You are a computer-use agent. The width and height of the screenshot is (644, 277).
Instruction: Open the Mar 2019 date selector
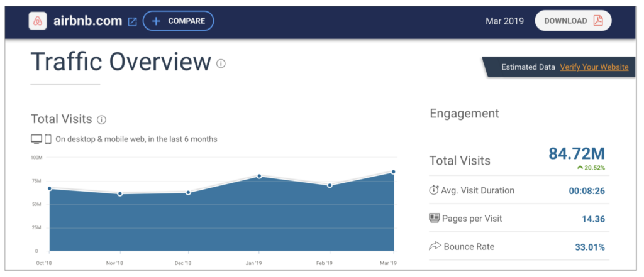click(504, 21)
